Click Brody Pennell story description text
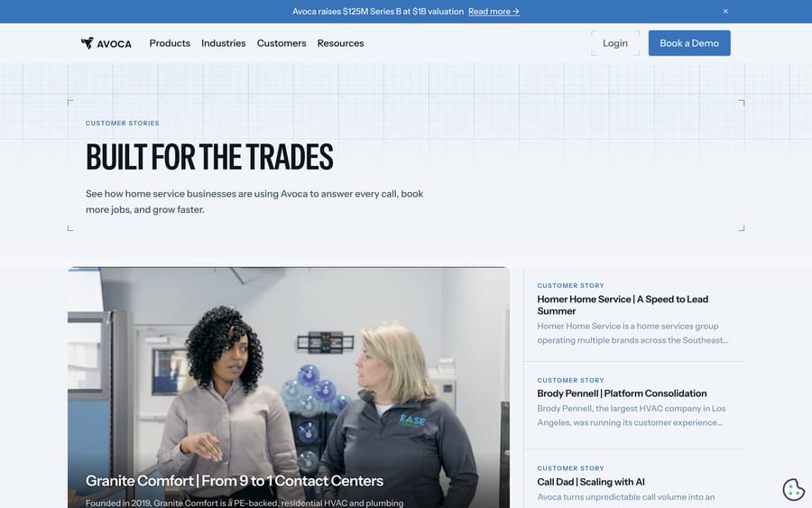This screenshot has height=508, width=812. [x=632, y=416]
